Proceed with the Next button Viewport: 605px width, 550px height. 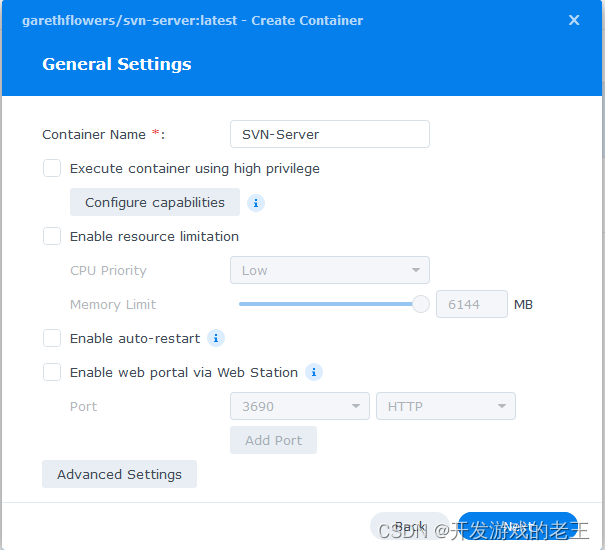click(x=518, y=526)
